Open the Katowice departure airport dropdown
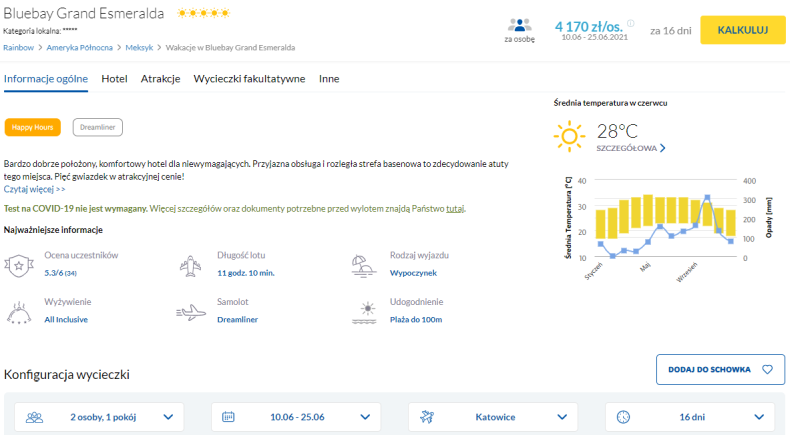Viewport: 790px width, 435px height. pyautogui.click(x=493, y=417)
